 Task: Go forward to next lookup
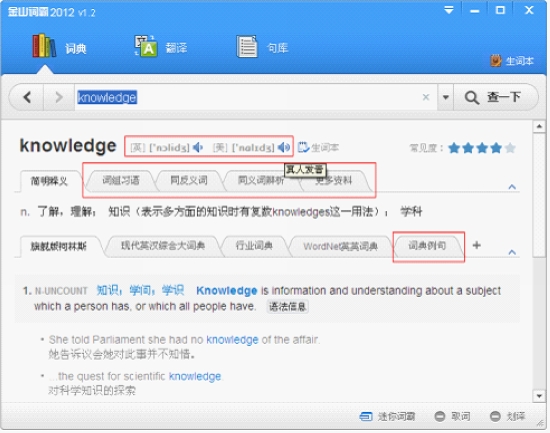[59, 97]
